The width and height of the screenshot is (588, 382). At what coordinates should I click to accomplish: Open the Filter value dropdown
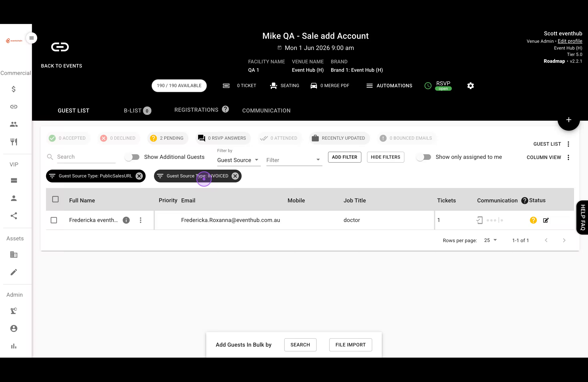[294, 160]
